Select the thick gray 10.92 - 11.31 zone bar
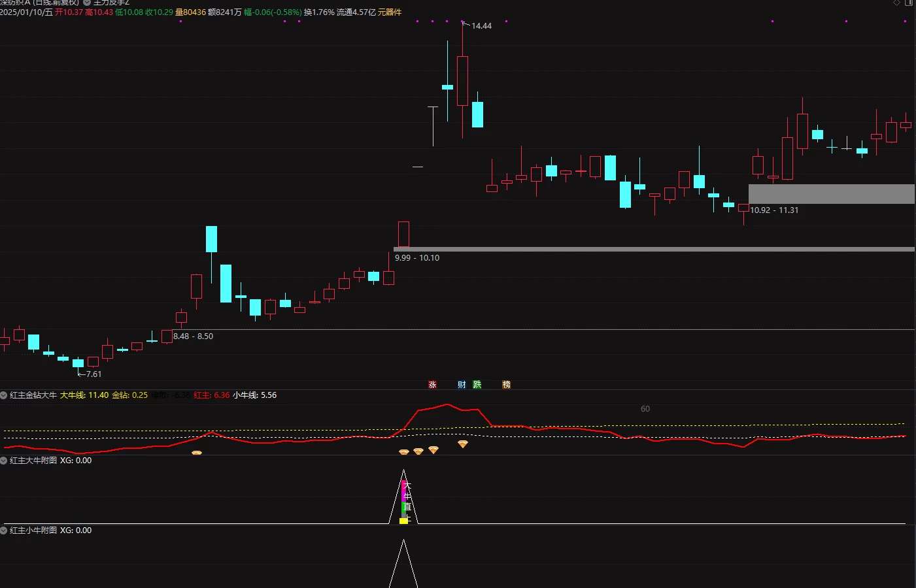The height and width of the screenshot is (588, 916). tap(831, 194)
